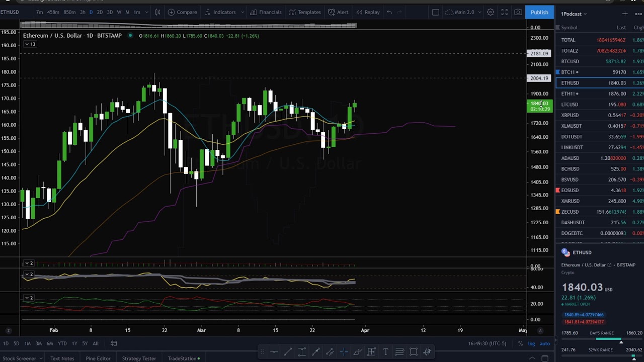Expand the 13 collapsed indicators legend
The height and width of the screenshot is (362, 644).
point(30,44)
